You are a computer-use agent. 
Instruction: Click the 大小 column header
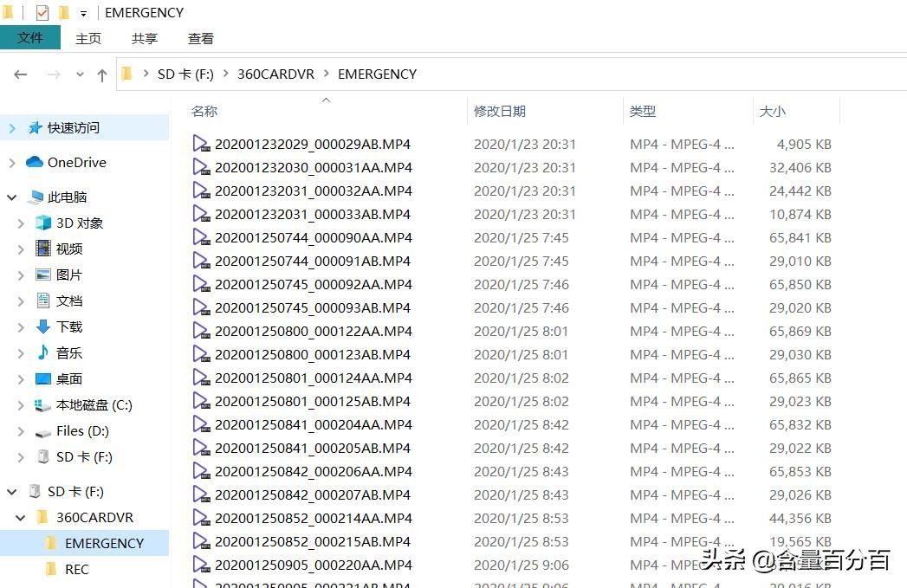click(772, 111)
